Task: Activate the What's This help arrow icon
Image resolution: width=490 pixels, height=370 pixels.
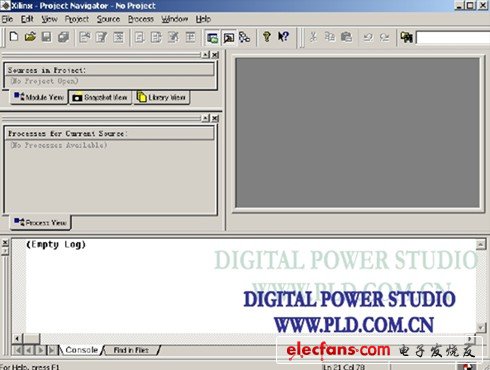Action: click(x=283, y=37)
